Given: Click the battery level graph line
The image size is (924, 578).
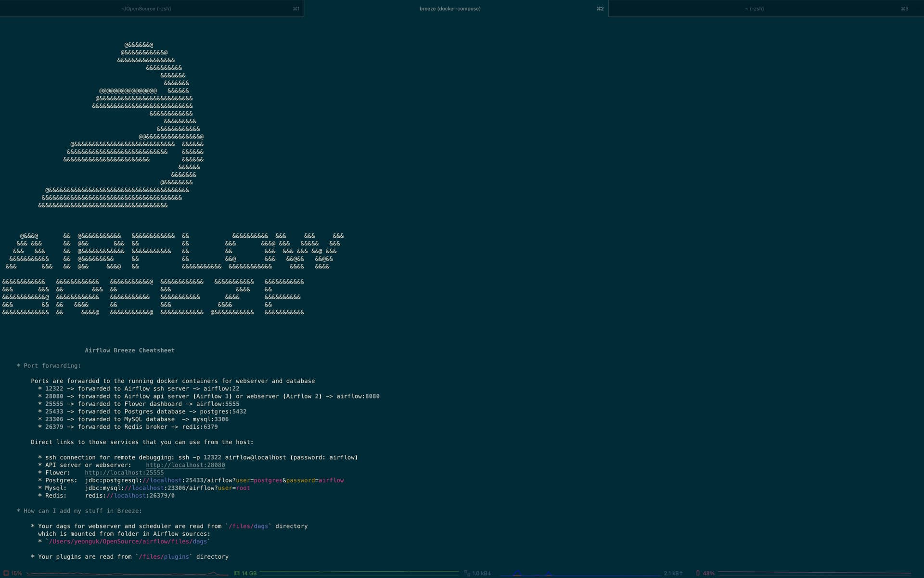Looking at the screenshot, I should pos(813,573).
